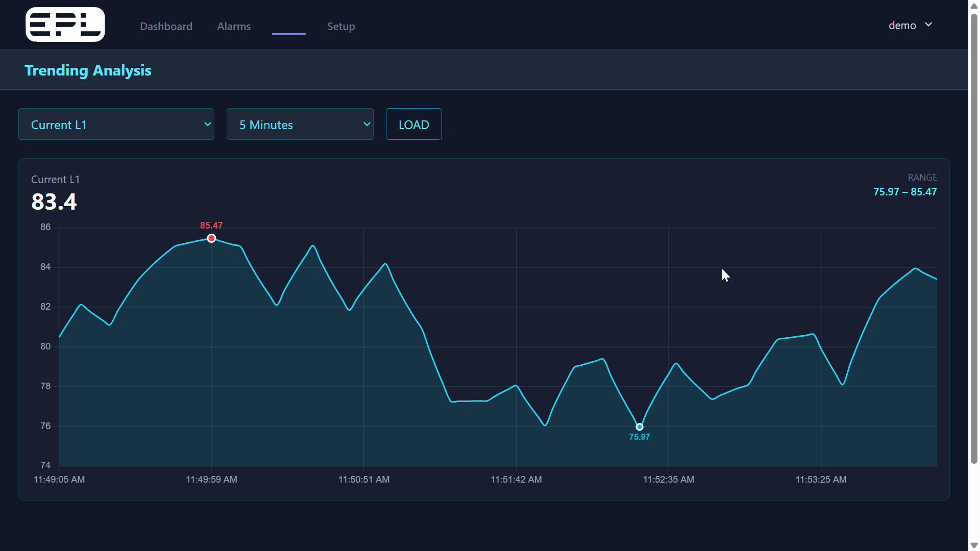Click the 86 y-axis label
Image resolution: width=980 pixels, height=551 pixels.
[x=45, y=227]
